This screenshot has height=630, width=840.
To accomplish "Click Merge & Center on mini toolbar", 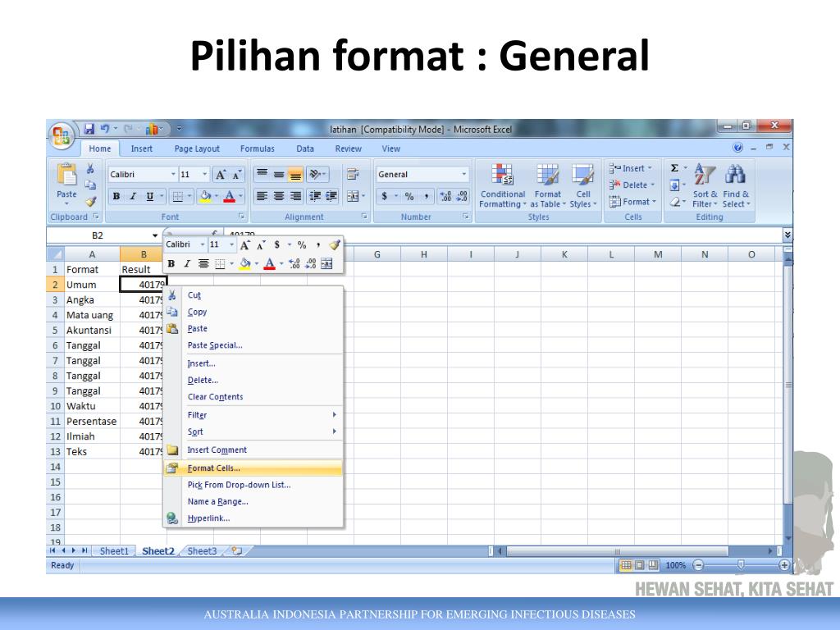I will coord(326,263).
